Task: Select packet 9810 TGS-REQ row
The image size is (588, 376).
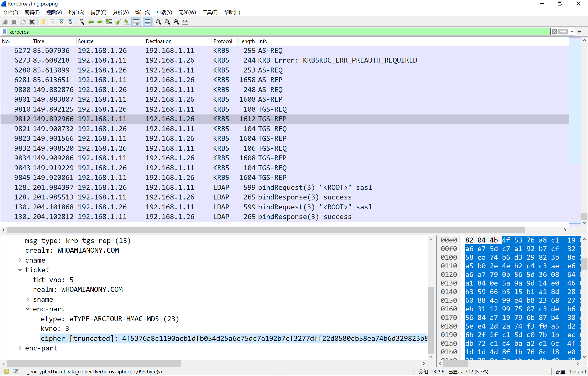Action: [x=284, y=109]
